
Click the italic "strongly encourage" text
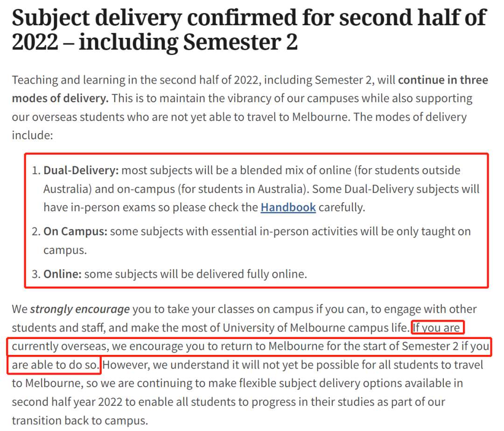point(80,309)
